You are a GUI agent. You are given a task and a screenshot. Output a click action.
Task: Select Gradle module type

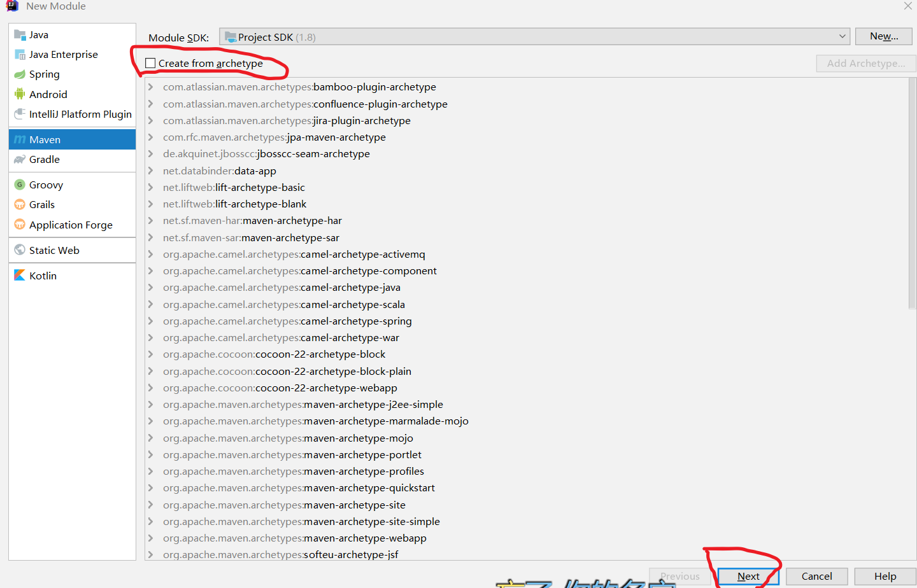(72, 159)
